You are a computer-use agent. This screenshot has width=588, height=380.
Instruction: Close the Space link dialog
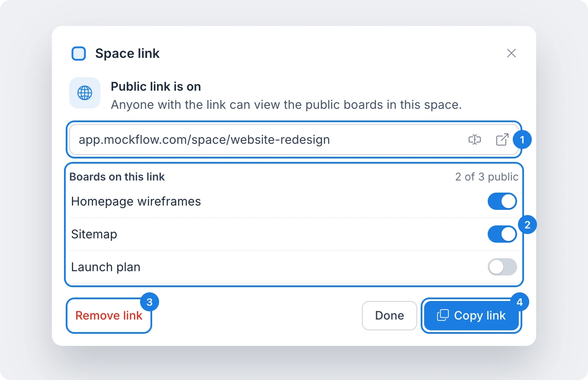pos(511,53)
